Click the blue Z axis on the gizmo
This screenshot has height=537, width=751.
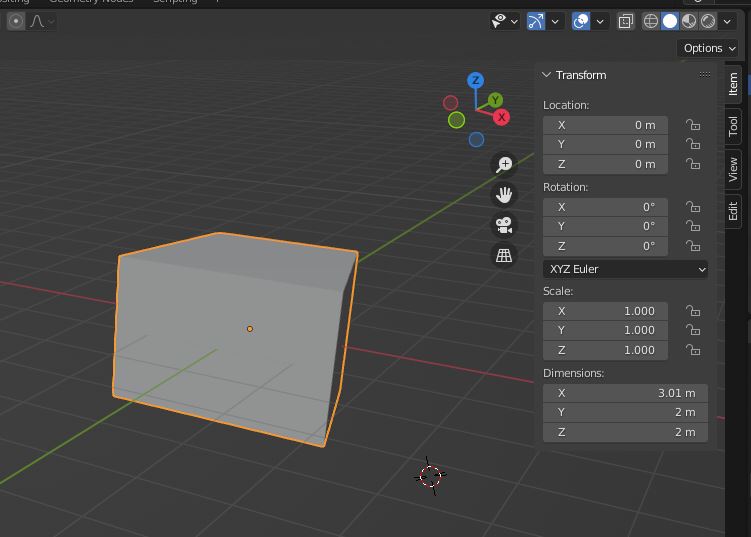tap(476, 81)
